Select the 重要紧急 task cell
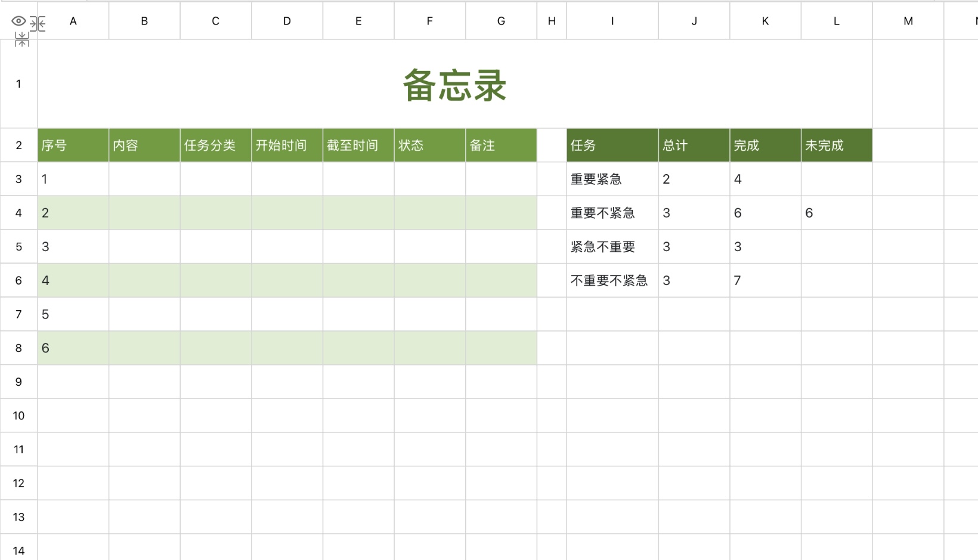978x560 pixels. click(612, 179)
